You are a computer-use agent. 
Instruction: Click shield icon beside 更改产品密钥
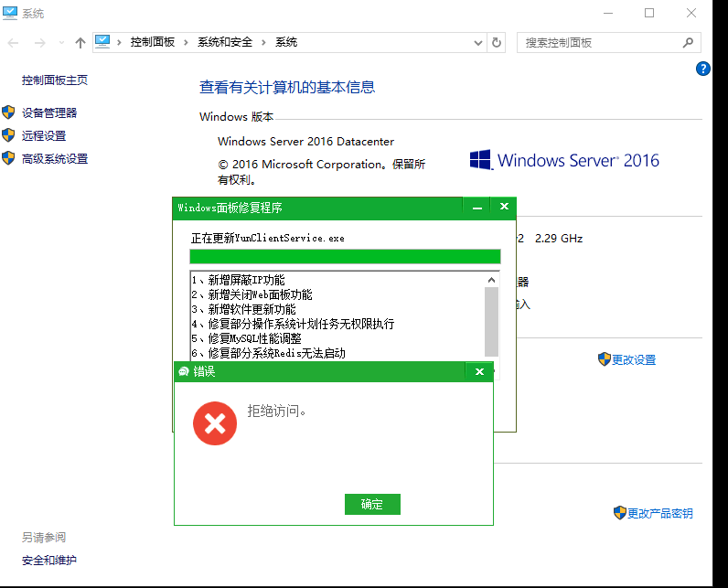(620, 512)
